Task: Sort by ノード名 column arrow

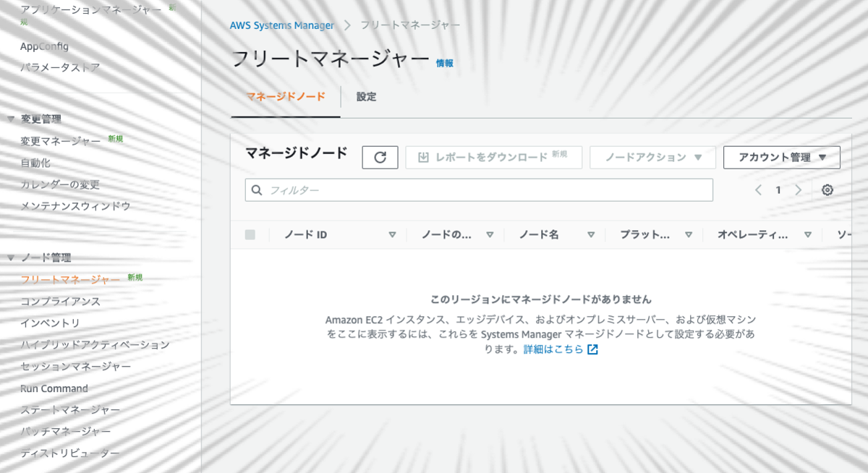Action: pyautogui.click(x=591, y=235)
